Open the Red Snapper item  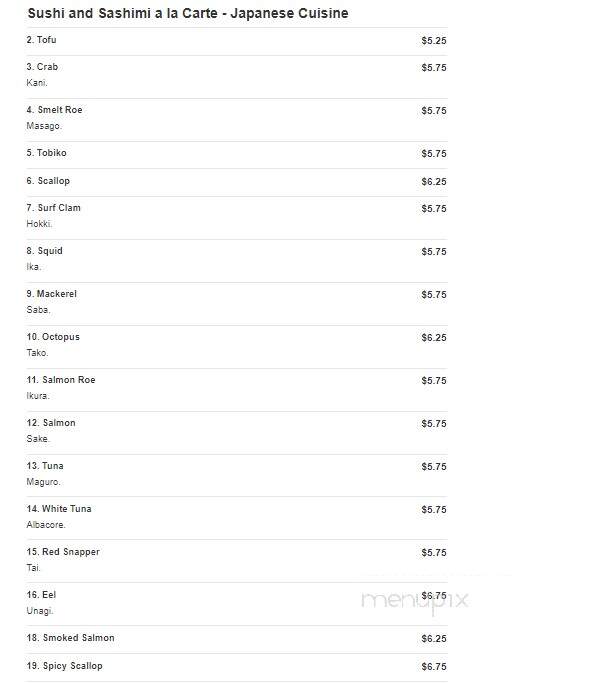tap(237, 561)
